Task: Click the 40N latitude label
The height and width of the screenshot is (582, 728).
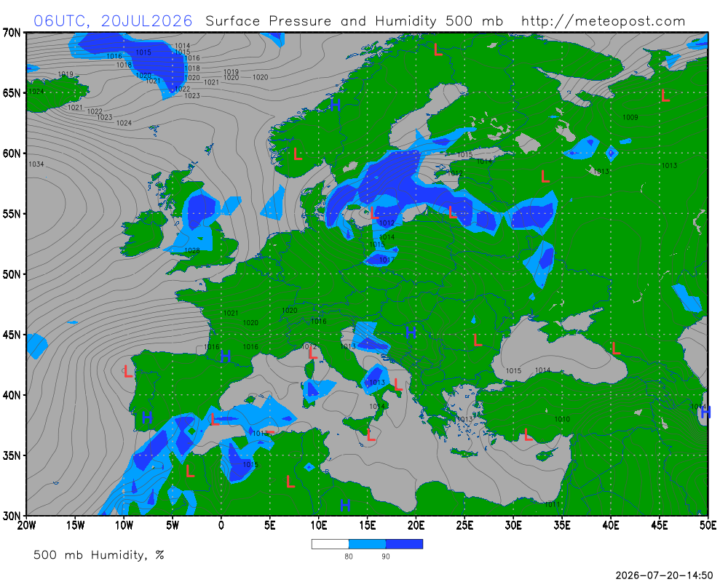Action: tap(12, 395)
